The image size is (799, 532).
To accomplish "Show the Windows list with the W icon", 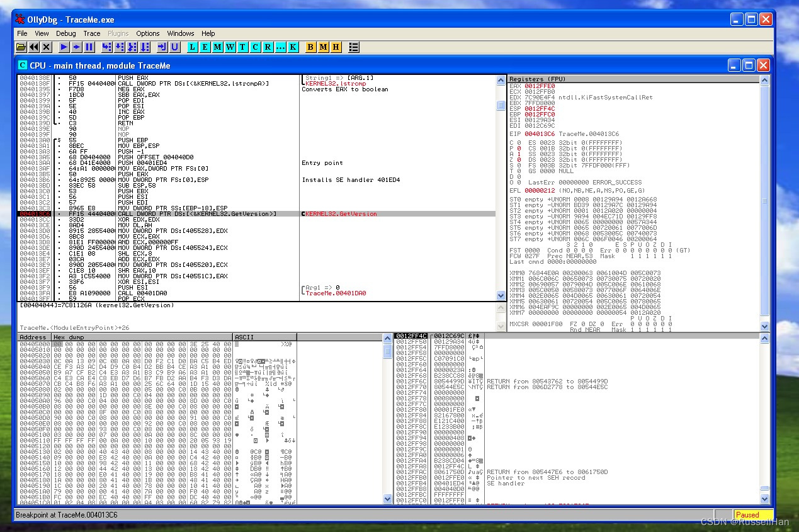I will 230,47.
